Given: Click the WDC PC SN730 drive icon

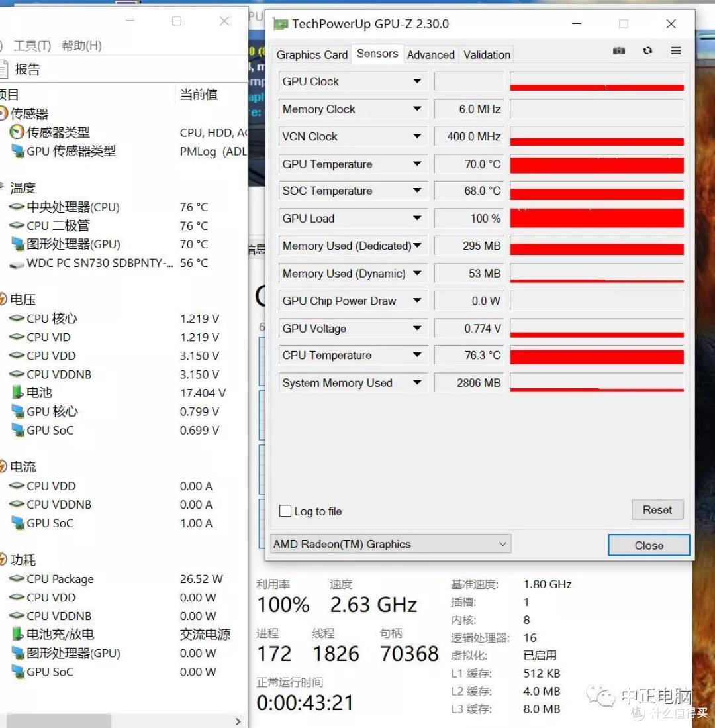Looking at the screenshot, I should (x=17, y=264).
